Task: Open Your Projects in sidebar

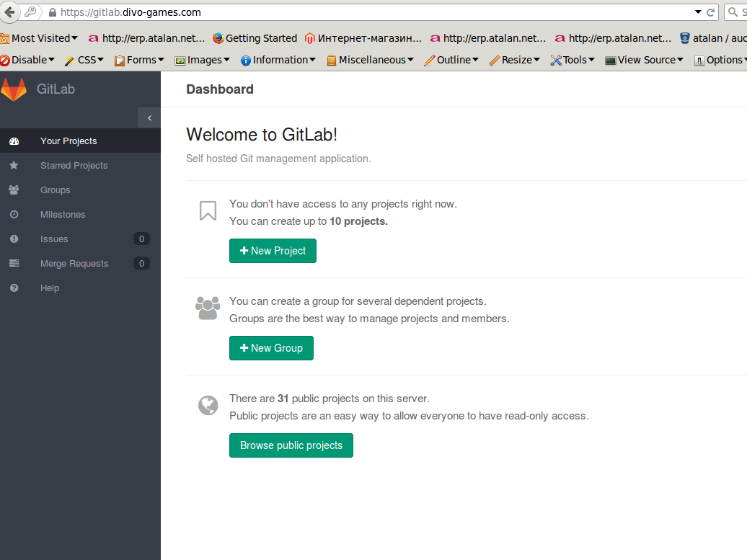Action: pyautogui.click(x=80, y=141)
